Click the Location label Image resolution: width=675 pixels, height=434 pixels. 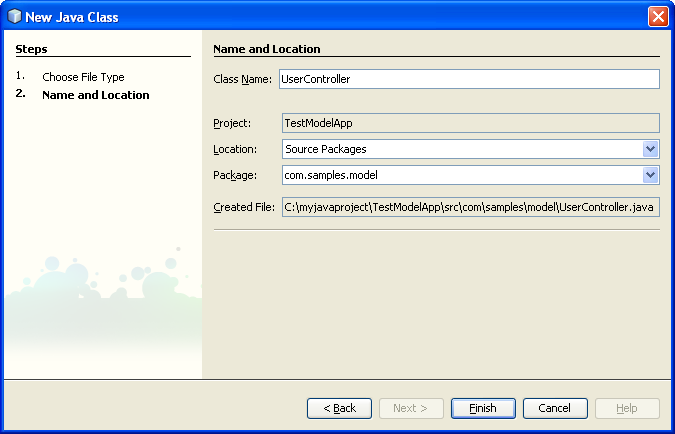[x=235, y=149]
